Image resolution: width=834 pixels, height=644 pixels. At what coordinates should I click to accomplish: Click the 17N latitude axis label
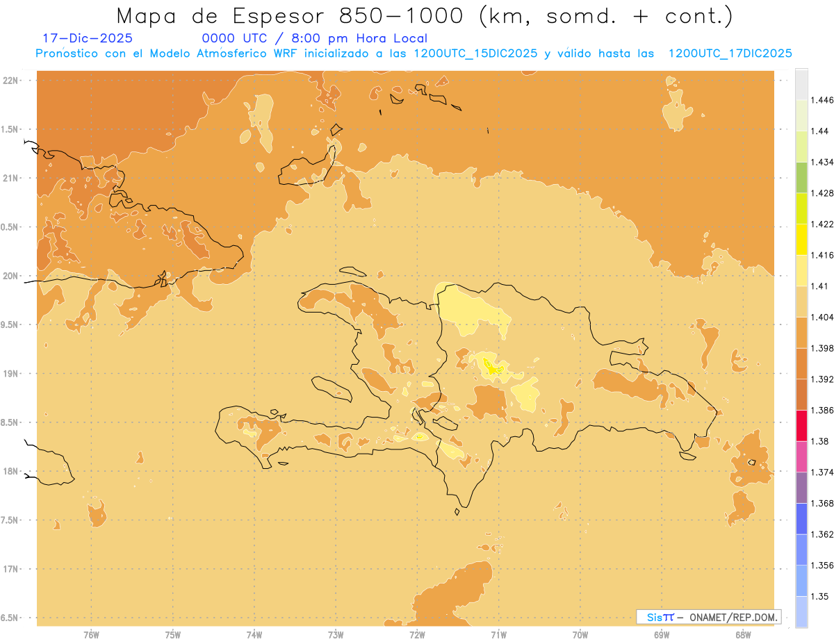[x=10, y=569]
